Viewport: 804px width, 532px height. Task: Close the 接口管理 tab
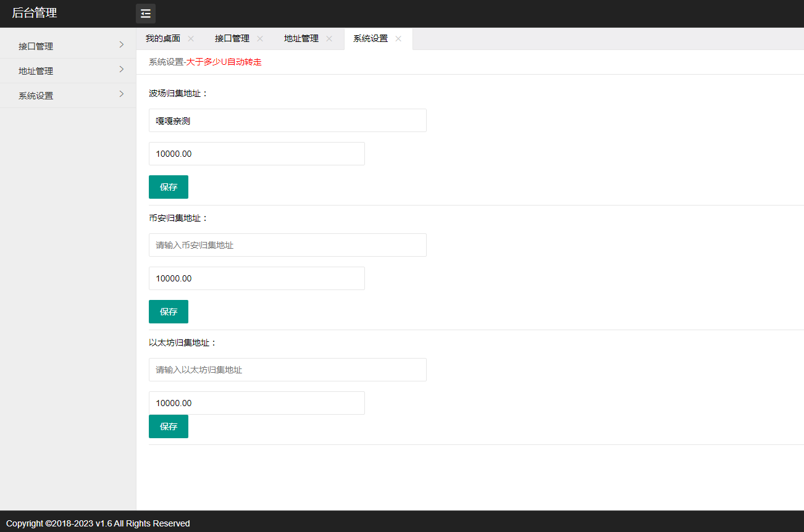(260, 38)
